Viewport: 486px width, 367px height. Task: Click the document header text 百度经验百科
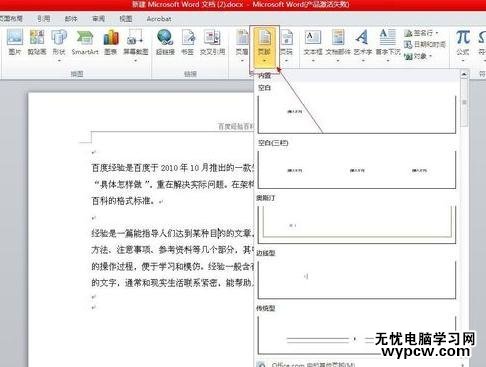pyautogui.click(x=236, y=126)
